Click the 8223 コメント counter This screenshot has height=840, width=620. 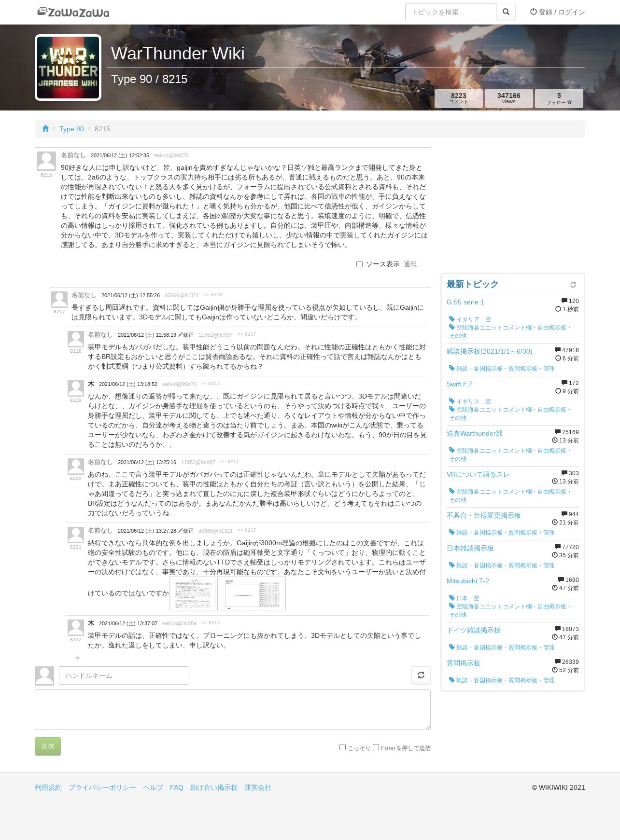(x=459, y=98)
